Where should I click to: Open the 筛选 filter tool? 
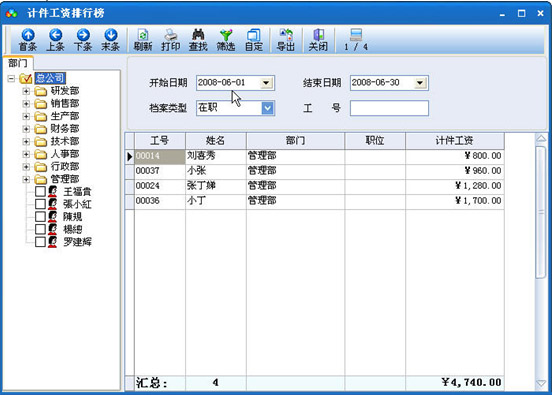pos(226,40)
